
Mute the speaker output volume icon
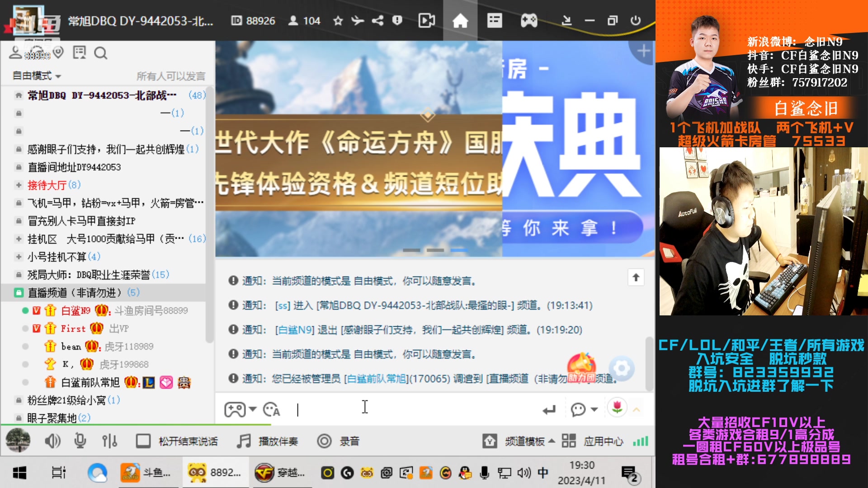tap(53, 441)
